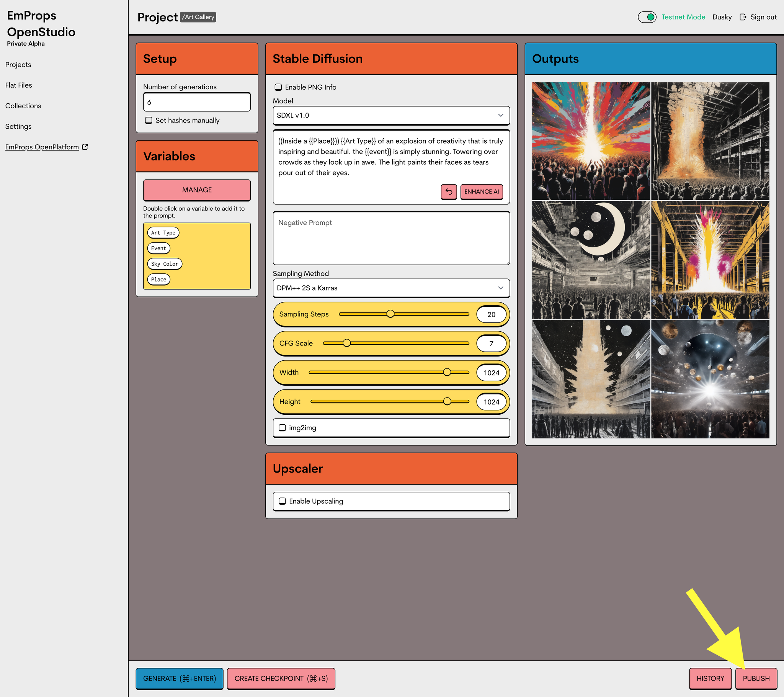Screen dimensions: 784x697
Task: Check the Enable PNG Info checkbox
Action: [278, 87]
